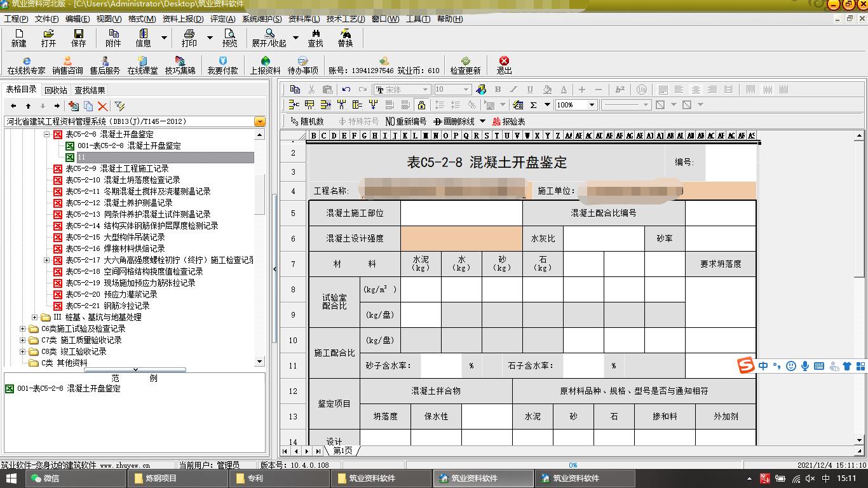This screenshot has height=488, width=868.
Task: Click the filter funnel icon in tree toolbar
Action: pos(119,106)
